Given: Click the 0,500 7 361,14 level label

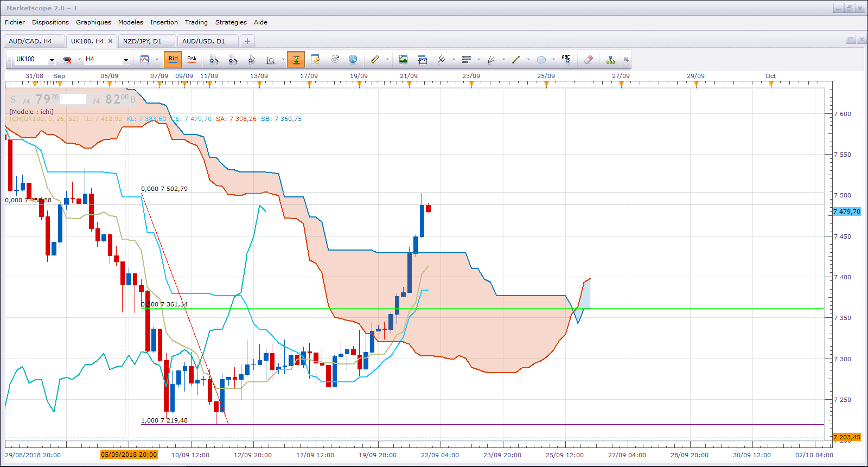Looking at the screenshot, I should 164,304.
